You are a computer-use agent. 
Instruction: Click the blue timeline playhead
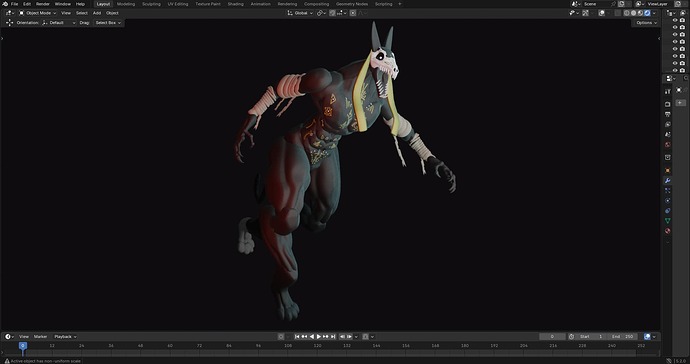[x=23, y=346]
